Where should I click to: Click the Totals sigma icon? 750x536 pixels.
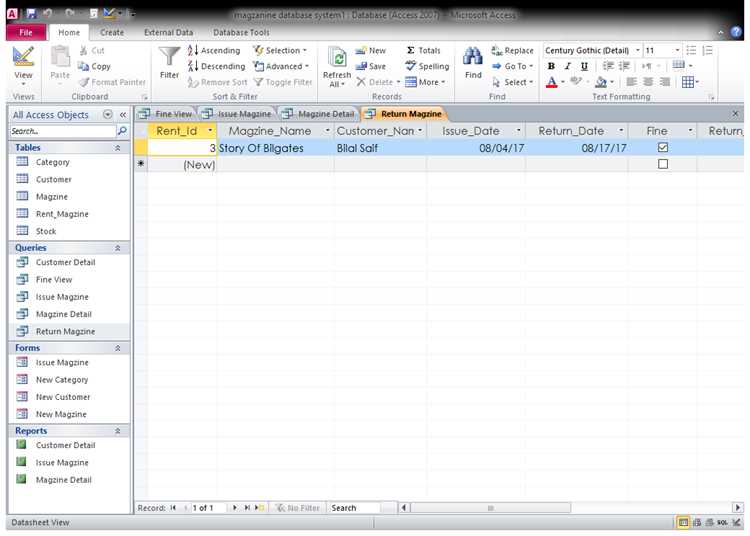pos(410,50)
